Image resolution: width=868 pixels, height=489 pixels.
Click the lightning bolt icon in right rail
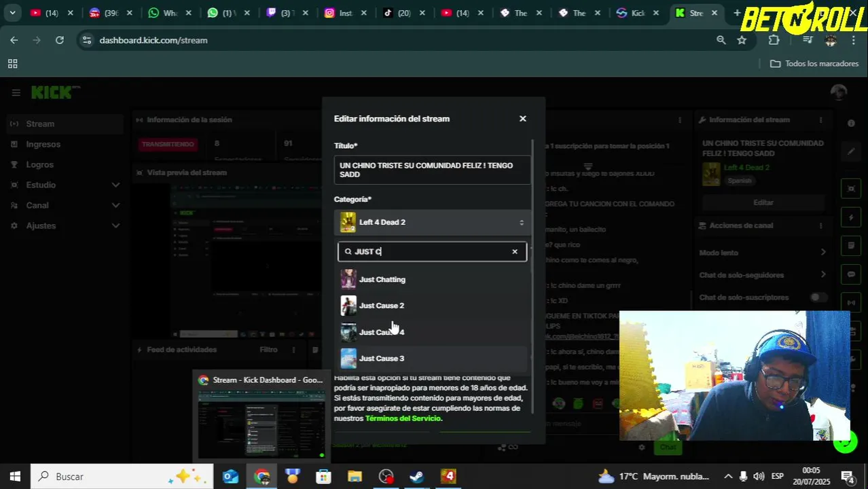tap(851, 218)
